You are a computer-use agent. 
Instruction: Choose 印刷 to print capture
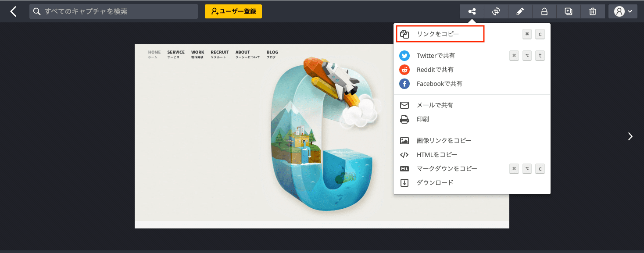coord(472,119)
